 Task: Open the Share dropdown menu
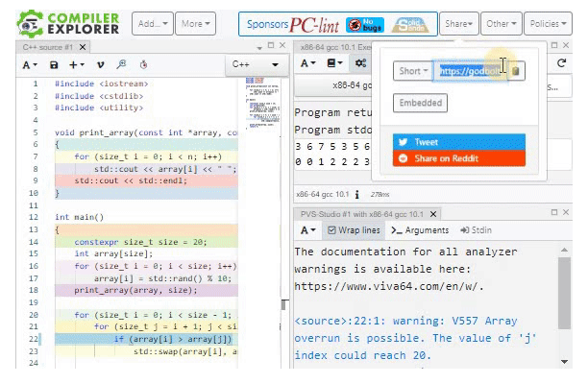(x=458, y=24)
